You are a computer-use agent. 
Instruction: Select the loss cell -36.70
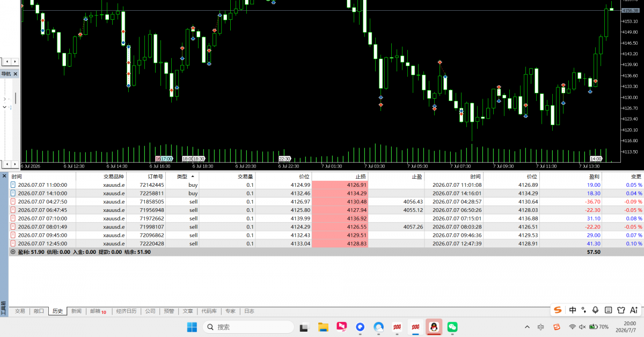pyautogui.click(x=570, y=202)
